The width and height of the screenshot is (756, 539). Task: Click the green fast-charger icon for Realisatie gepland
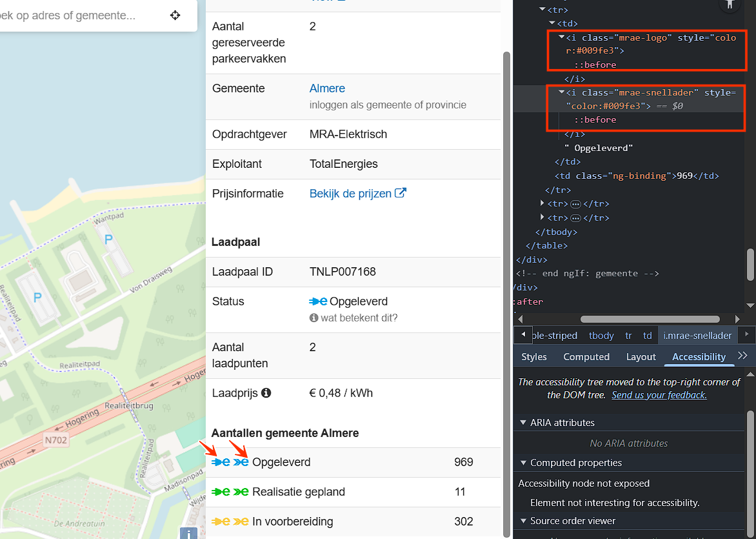click(x=241, y=492)
